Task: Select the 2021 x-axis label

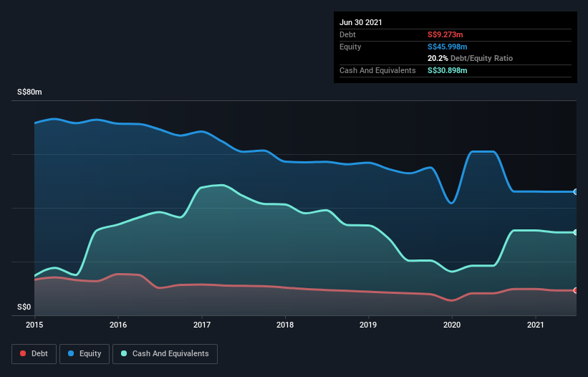Action: tap(536, 325)
